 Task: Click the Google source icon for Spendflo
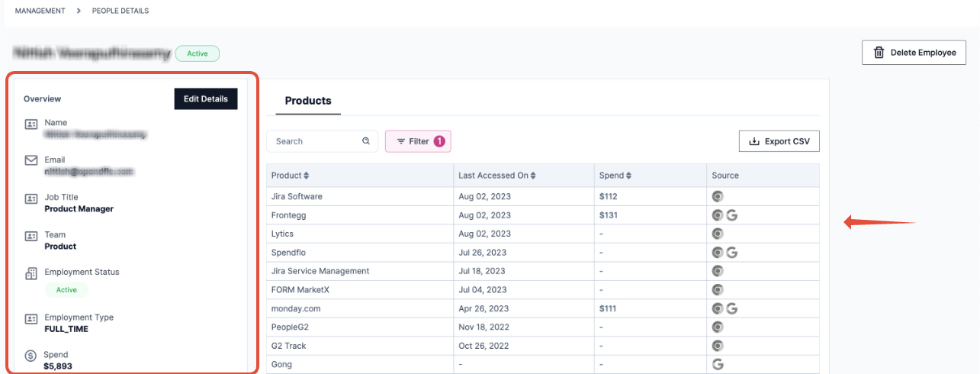click(732, 253)
